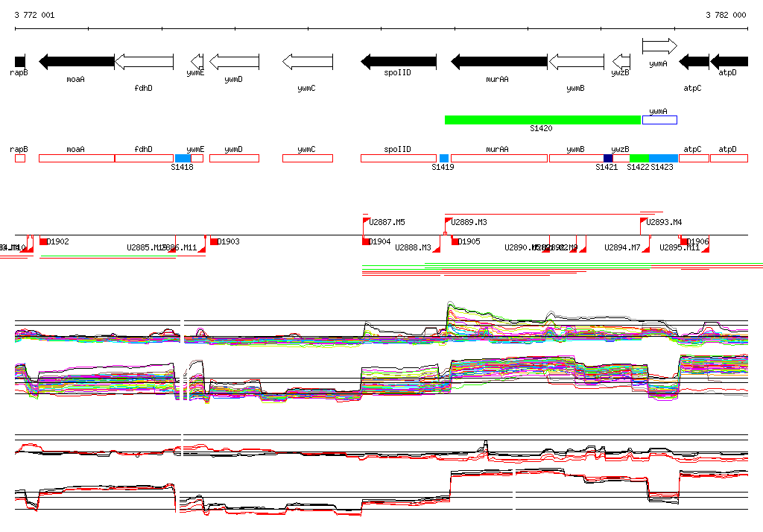Click the red-outlined spoIID annotation box
763x532 pixels.
tap(399, 158)
